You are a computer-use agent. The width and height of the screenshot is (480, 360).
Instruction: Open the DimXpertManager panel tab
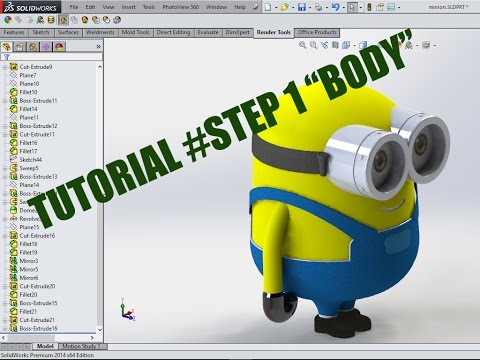pos(46,47)
